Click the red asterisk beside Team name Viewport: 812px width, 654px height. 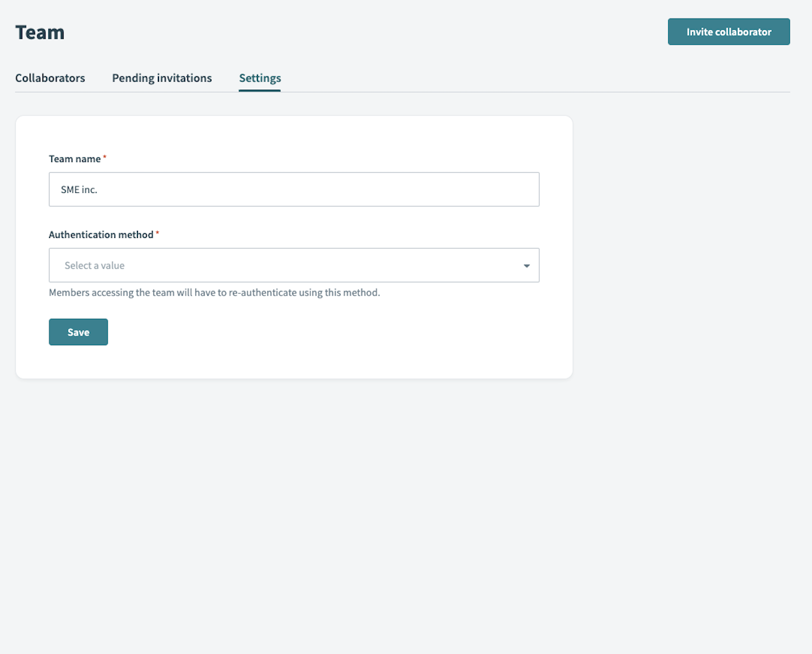[105, 157]
